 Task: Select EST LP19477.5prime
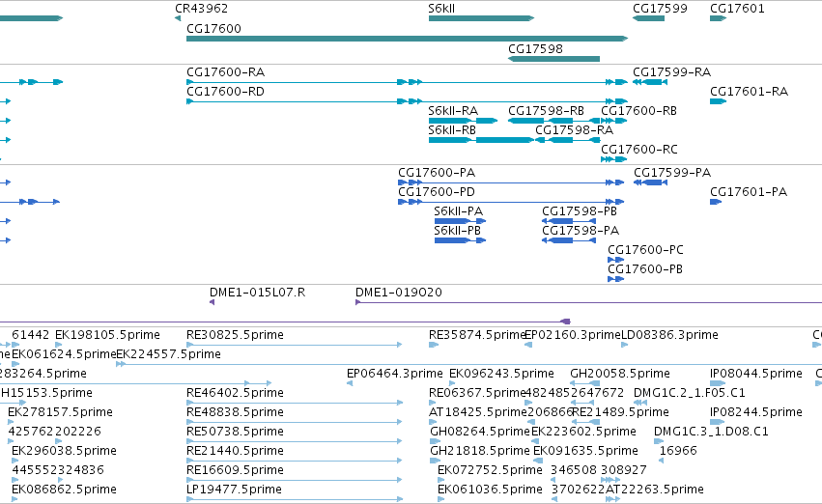tap(234, 490)
